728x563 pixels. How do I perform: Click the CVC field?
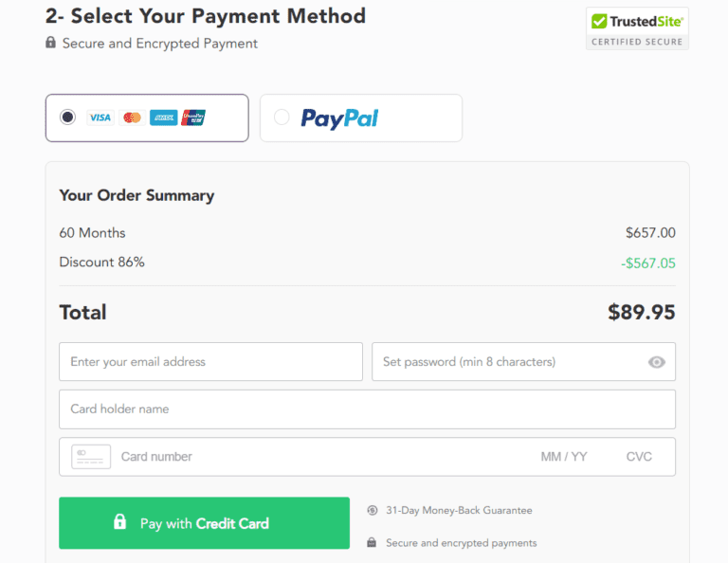click(x=639, y=457)
